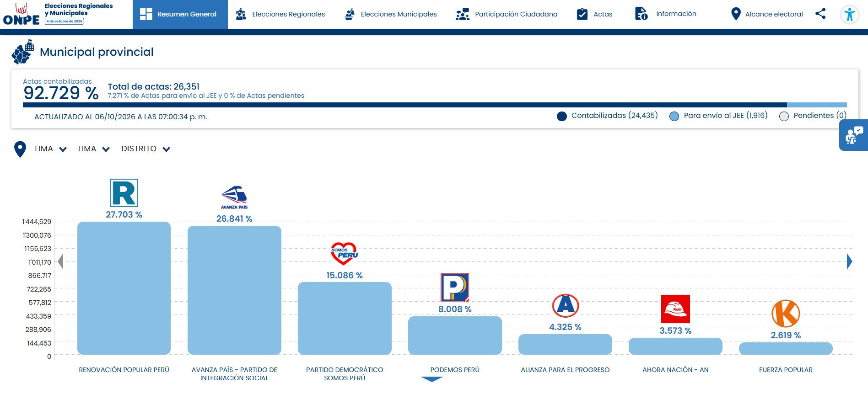Click the 'AHORA NACIÓN - AN' label
This screenshot has height=394, width=868.
675,370
